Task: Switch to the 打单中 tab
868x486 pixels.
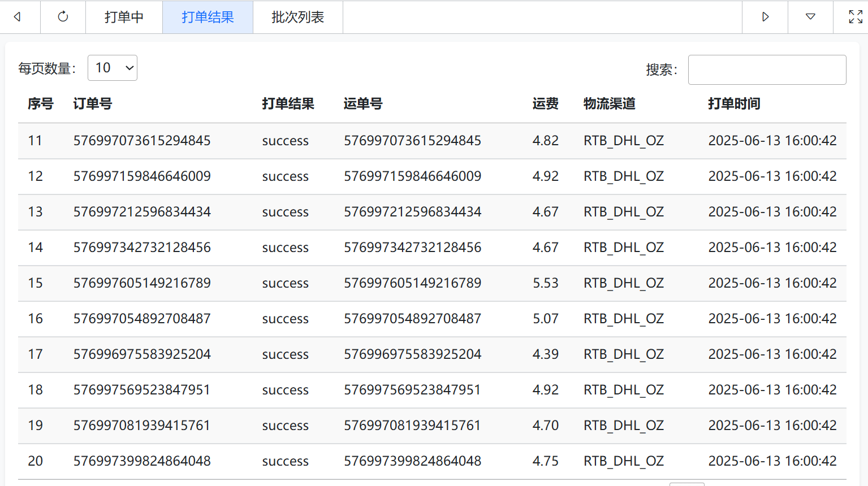Action: point(124,17)
